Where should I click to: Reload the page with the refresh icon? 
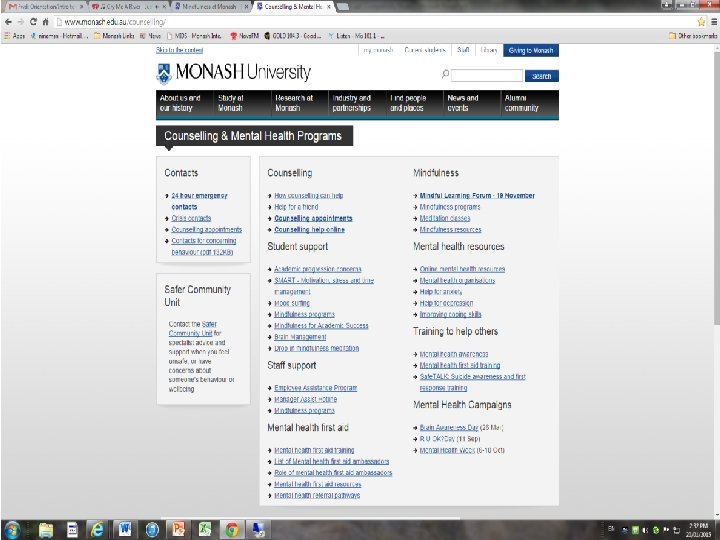pyautogui.click(x=33, y=22)
